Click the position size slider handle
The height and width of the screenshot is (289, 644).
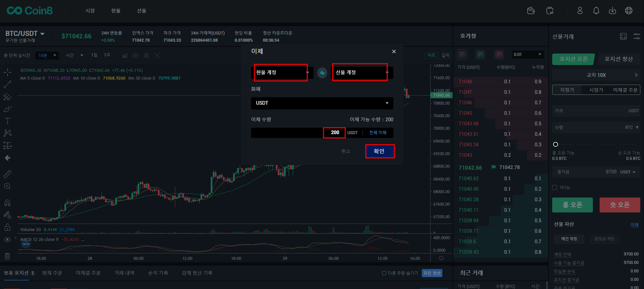[x=555, y=144]
